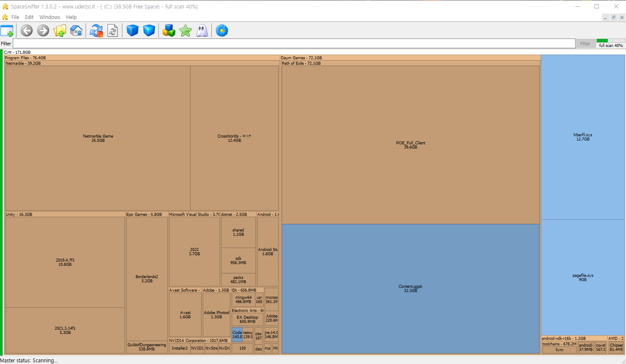
Task: Toggle the ghost unknown-space icon
Action: 202,30
